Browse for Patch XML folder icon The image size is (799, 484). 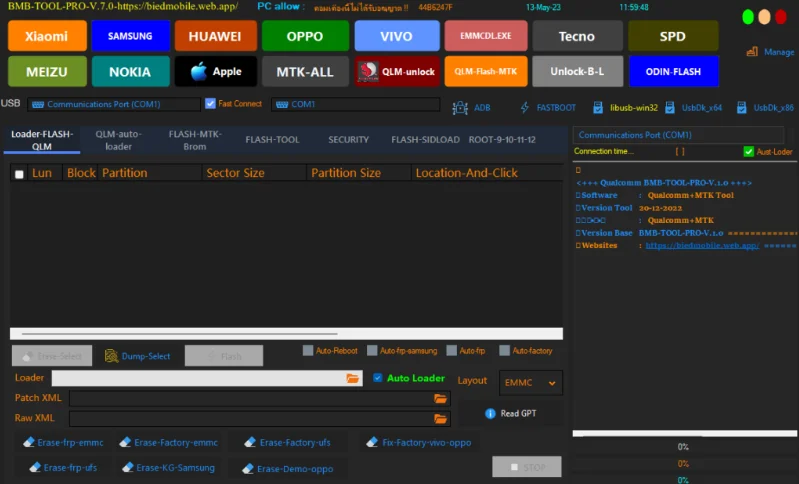click(x=440, y=398)
